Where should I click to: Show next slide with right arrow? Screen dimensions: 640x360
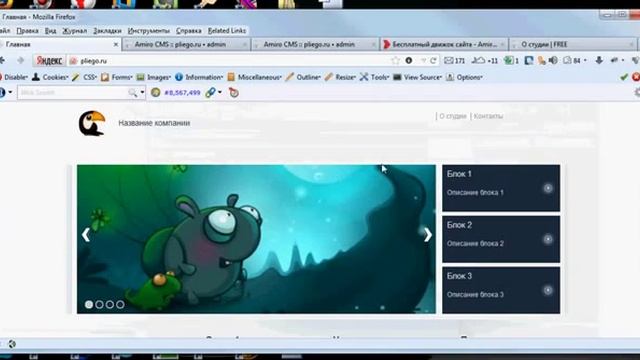click(x=427, y=235)
